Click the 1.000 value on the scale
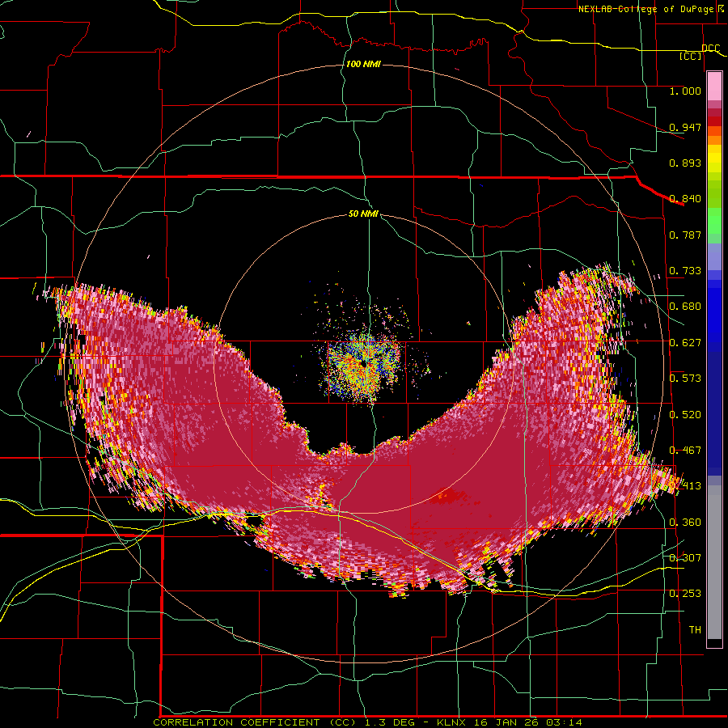Screen dimensions: 728x728 tap(685, 91)
